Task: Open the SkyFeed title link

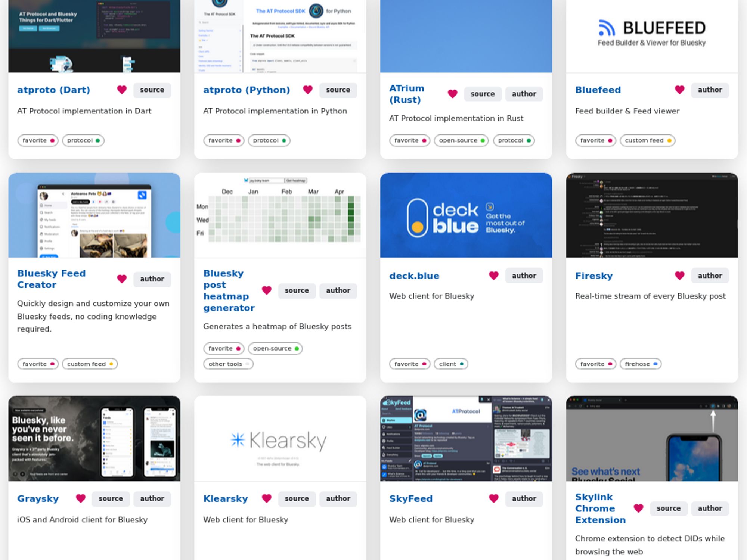Action: click(x=411, y=498)
